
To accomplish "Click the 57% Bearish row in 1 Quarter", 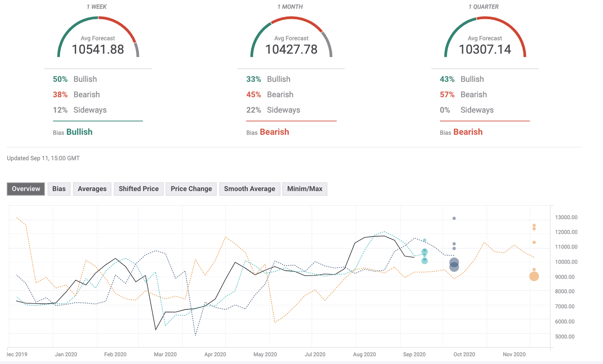I will click(463, 95).
